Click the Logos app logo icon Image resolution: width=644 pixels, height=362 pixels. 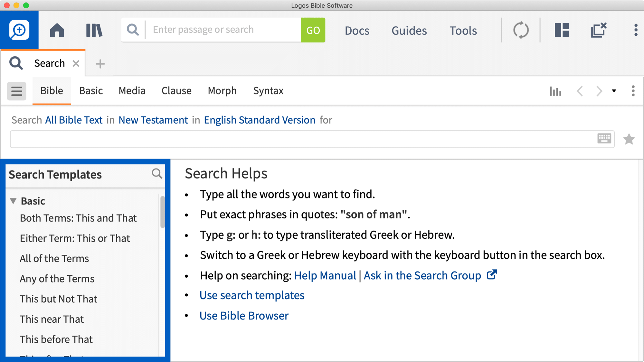click(19, 30)
